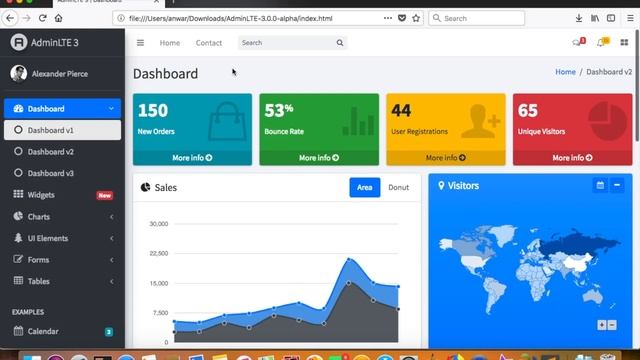640x360 pixels.
Task: Toggle the browser sidebar view icon
Action: (611, 18)
